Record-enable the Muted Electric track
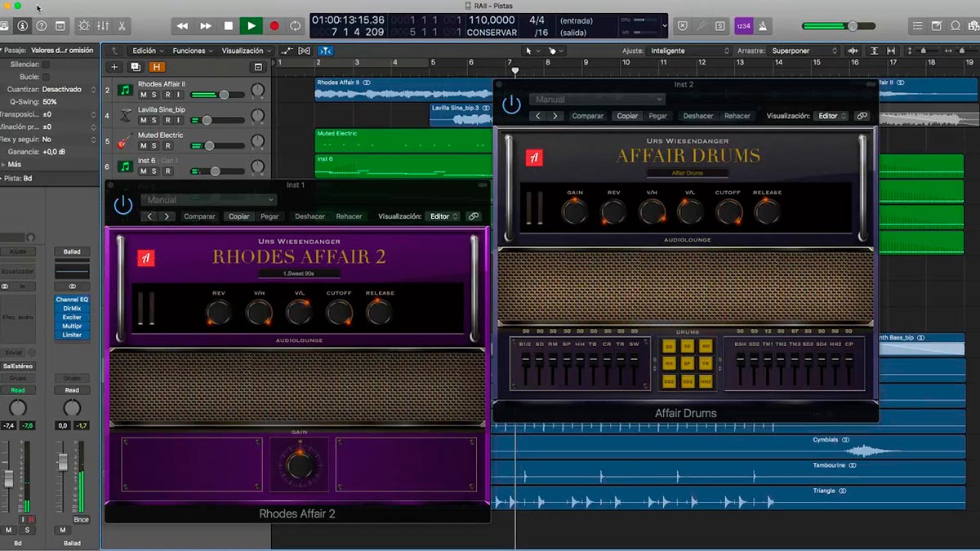 pos(166,145)
